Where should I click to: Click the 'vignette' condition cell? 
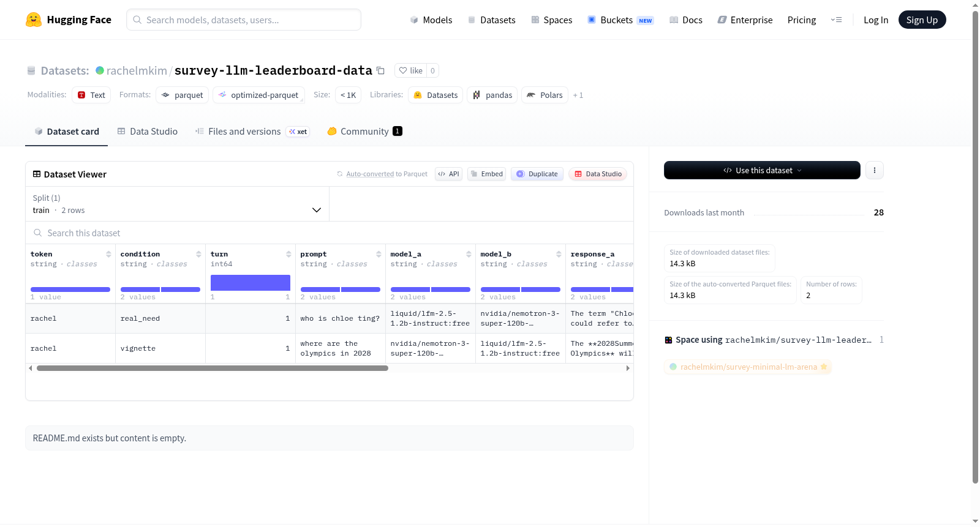click(160, 348)
